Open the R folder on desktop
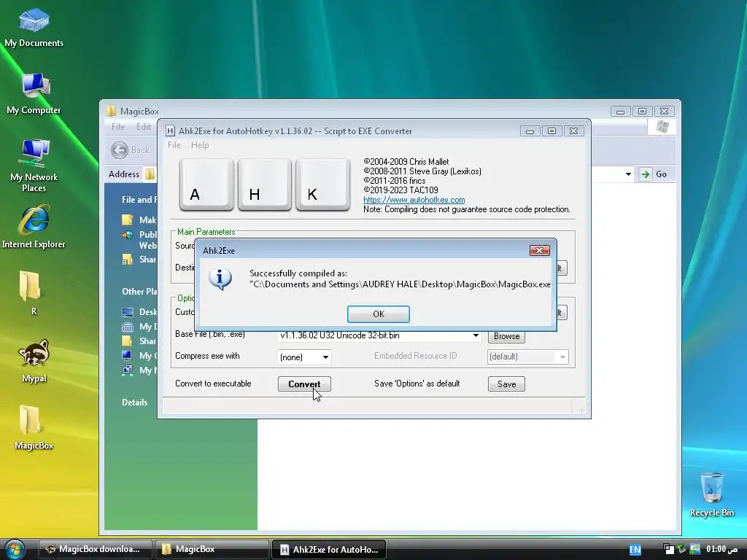Screen dimensions: 747x560 click(31, 292)
